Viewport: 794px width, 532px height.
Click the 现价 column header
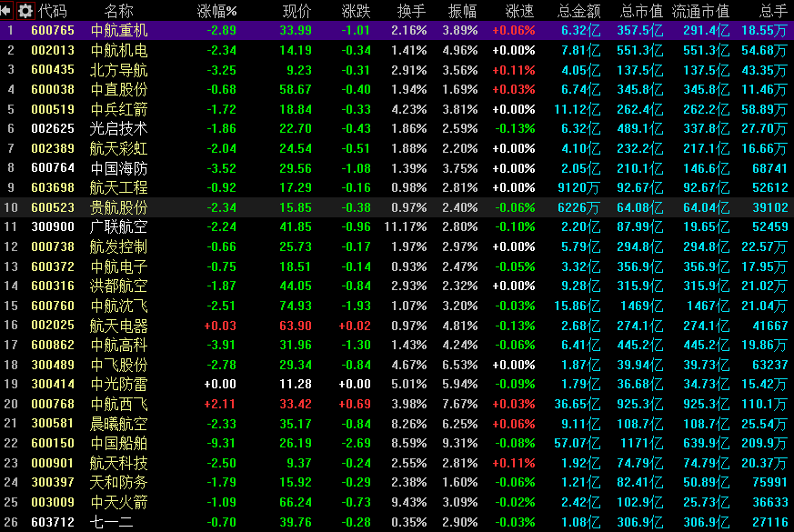tap(296, 11)
